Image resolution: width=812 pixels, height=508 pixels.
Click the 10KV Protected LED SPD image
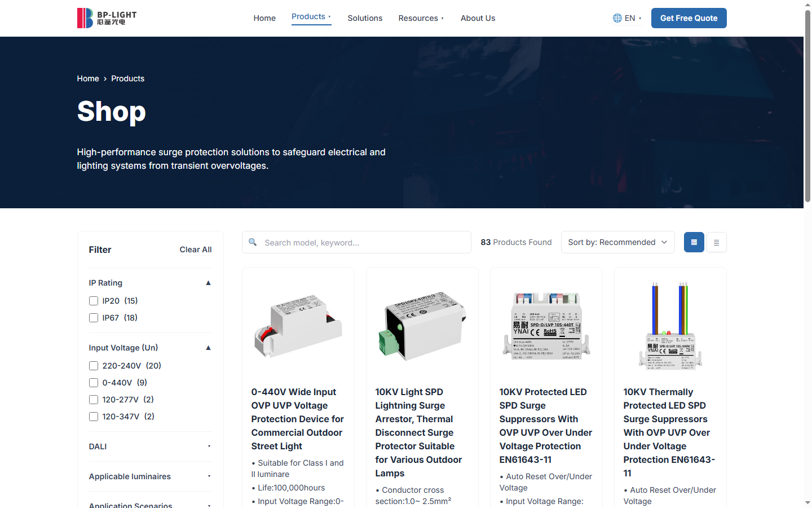point(546,326)
